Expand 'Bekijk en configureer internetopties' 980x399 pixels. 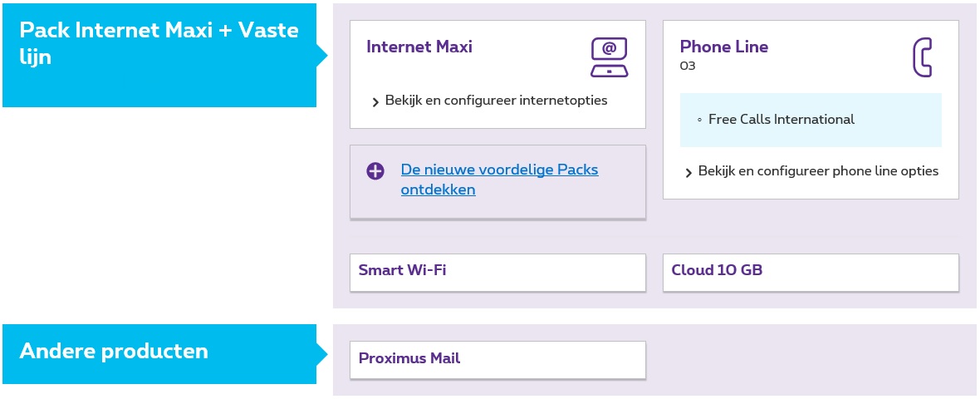pos(496,101)
